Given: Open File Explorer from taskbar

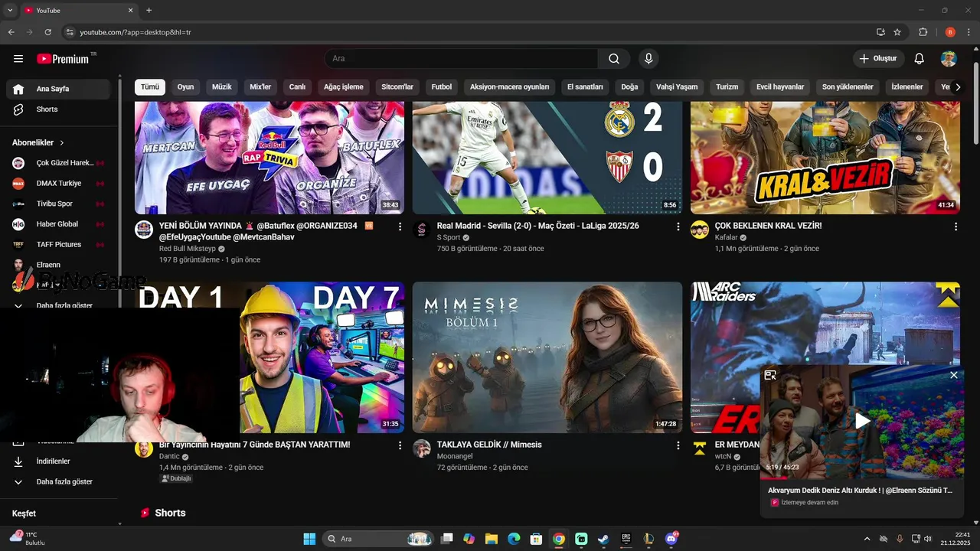Looking at the screenshot, I should 492,539.
